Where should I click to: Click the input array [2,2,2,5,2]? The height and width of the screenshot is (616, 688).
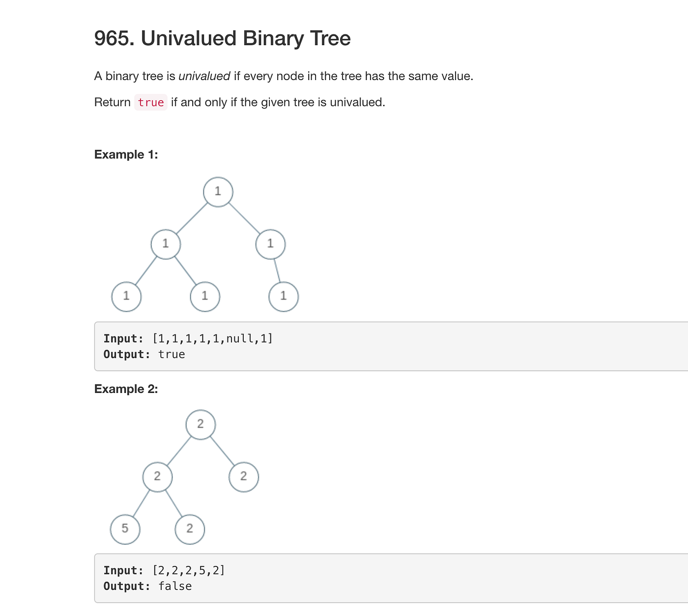tap(189, 570)
